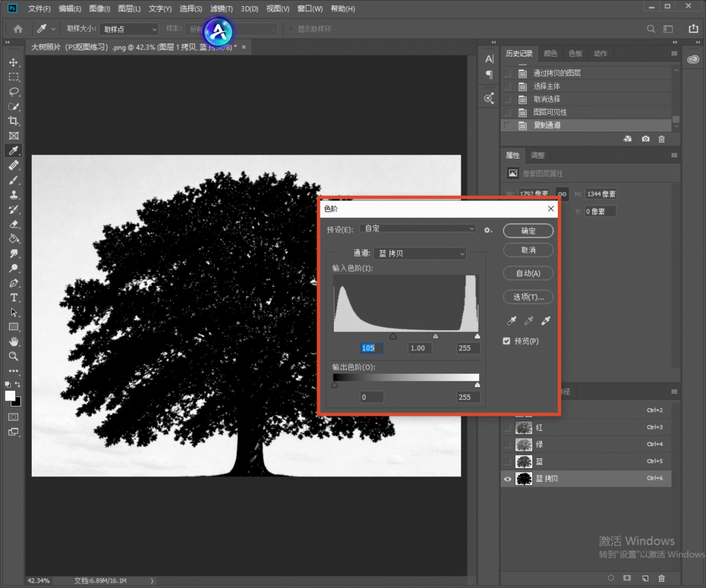
Task: Select the Frame tool
Action: pos(14,136)
